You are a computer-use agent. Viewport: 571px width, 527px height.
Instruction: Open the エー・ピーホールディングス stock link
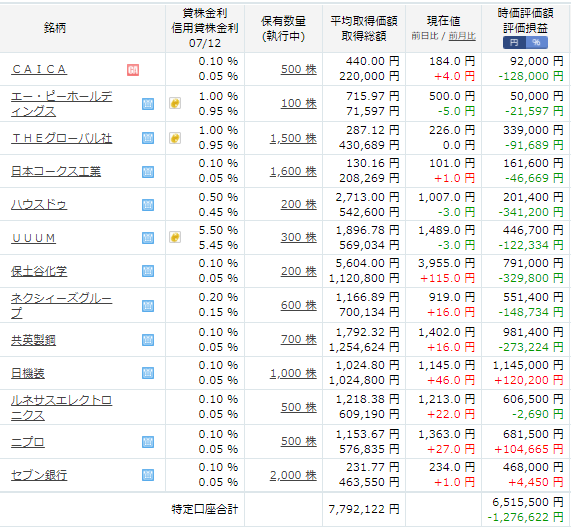(x=62, y=103)
